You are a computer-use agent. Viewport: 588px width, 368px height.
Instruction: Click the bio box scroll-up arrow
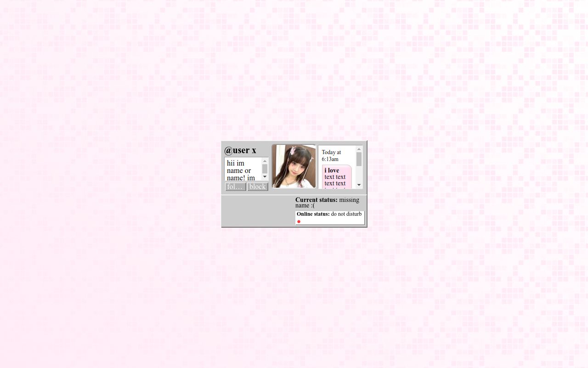(x=265, y=161)
